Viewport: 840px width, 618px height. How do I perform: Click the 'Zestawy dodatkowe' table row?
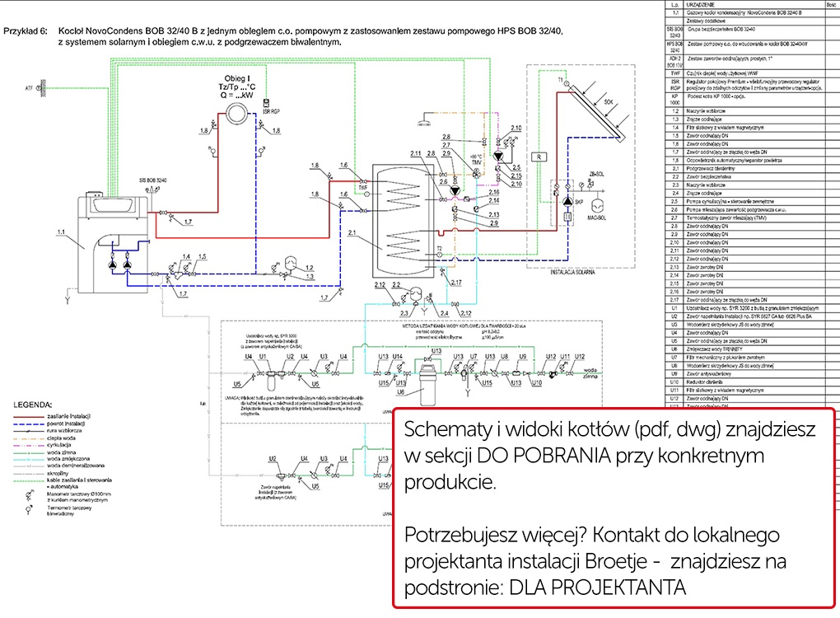751,21
